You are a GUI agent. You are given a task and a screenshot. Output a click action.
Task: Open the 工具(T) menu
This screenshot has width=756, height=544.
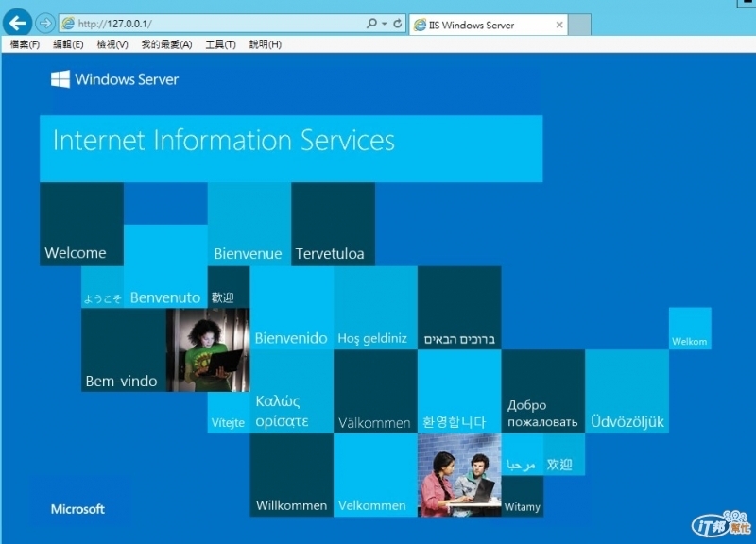coord(220,44)
